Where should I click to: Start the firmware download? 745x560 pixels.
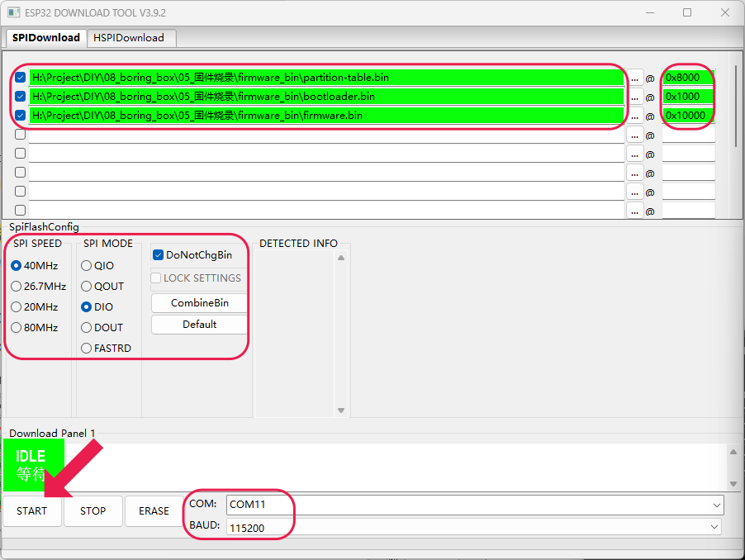pos(32,511)
